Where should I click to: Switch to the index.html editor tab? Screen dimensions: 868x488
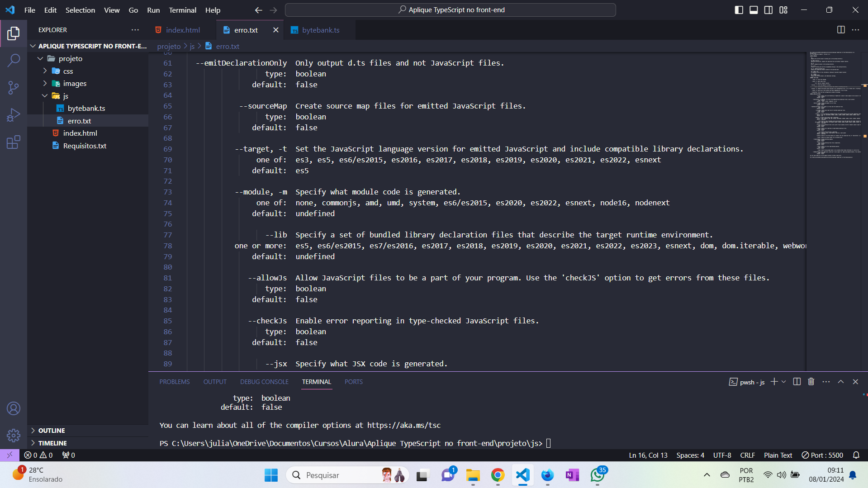pyautogui.click(x=182, y=30)
